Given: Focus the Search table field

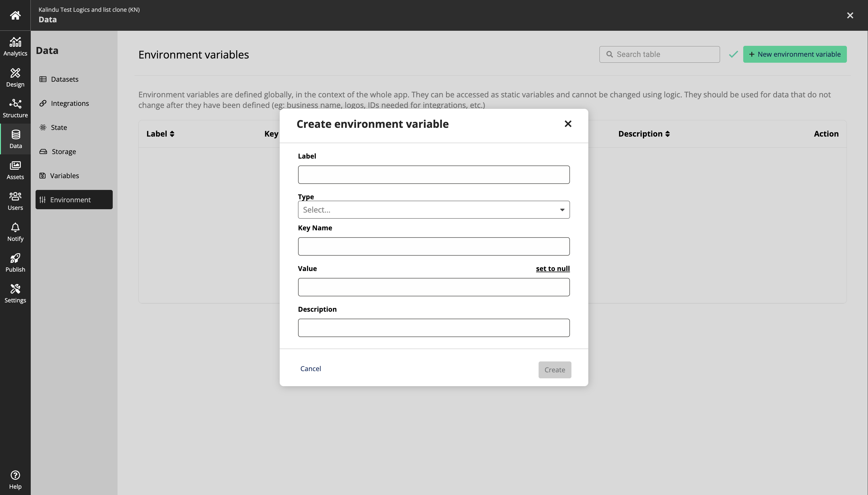Looking at the screenshot, I should tap(659, 54).
